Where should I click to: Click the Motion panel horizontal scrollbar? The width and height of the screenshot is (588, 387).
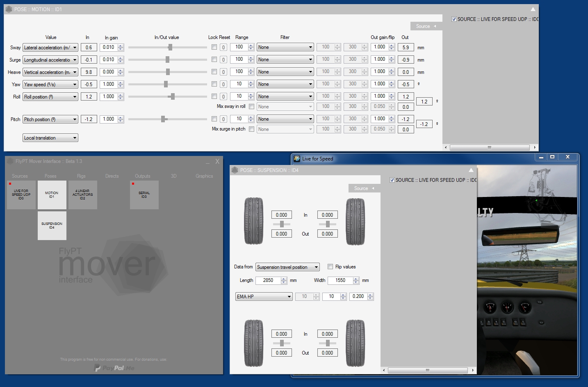coord(489,147)
